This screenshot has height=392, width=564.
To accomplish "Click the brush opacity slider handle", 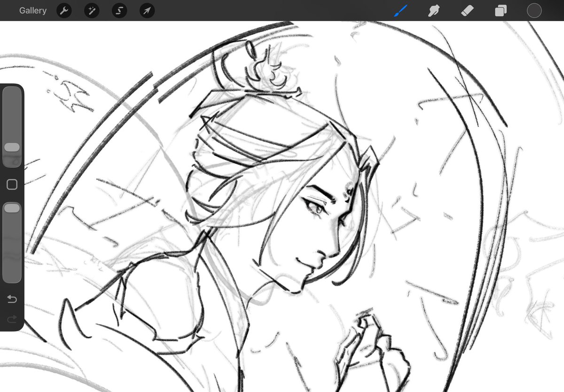I will (x=12, y=208).
